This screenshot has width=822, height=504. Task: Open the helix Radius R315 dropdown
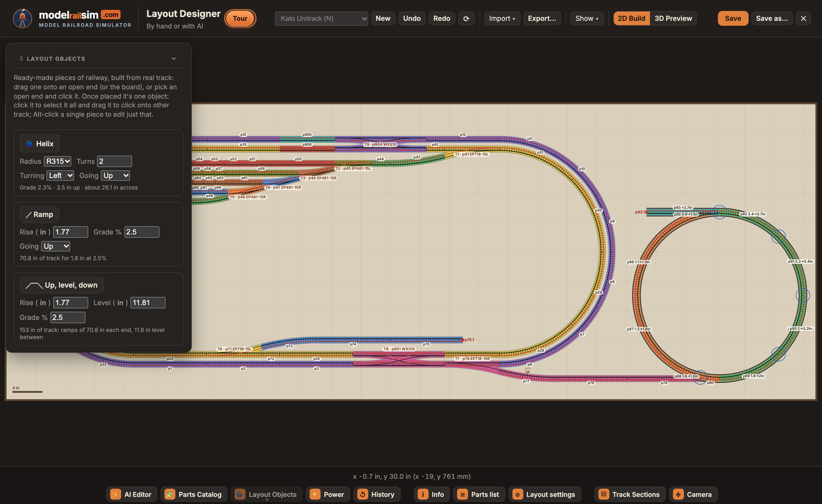(x=57, y=161)
